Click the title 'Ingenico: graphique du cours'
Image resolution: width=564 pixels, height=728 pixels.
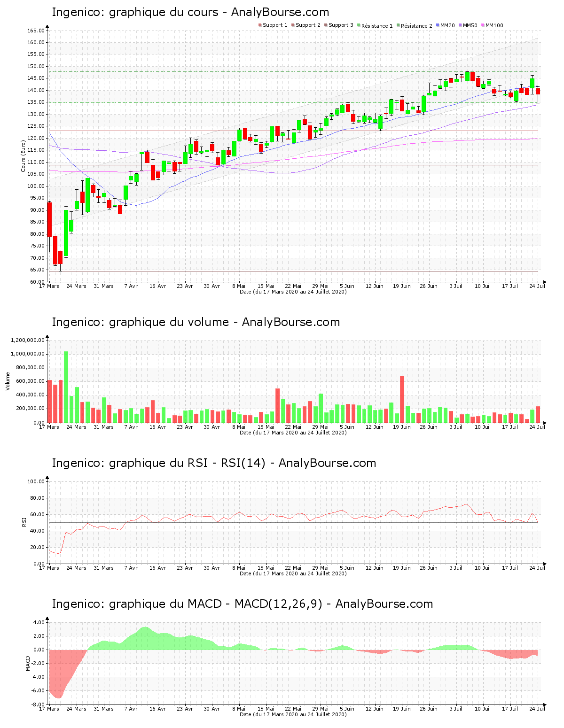[135, 12]
